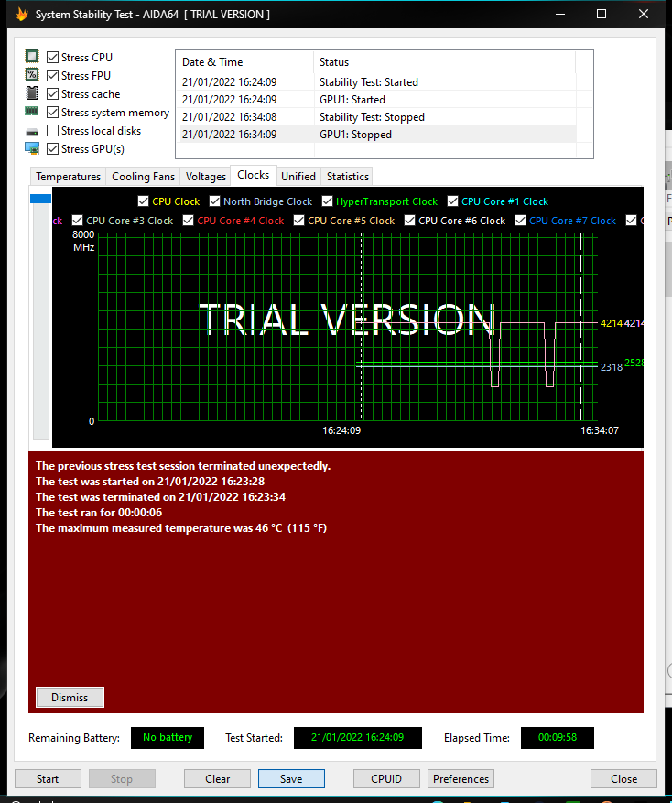Enable or disable Stress CPU checkbox
672x803 pixels.
[52, 58]
